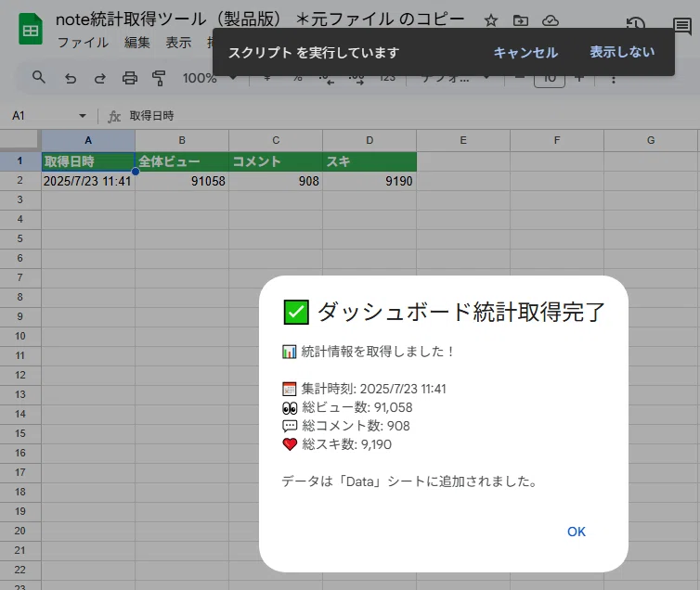Select column F header

(557, 140)
